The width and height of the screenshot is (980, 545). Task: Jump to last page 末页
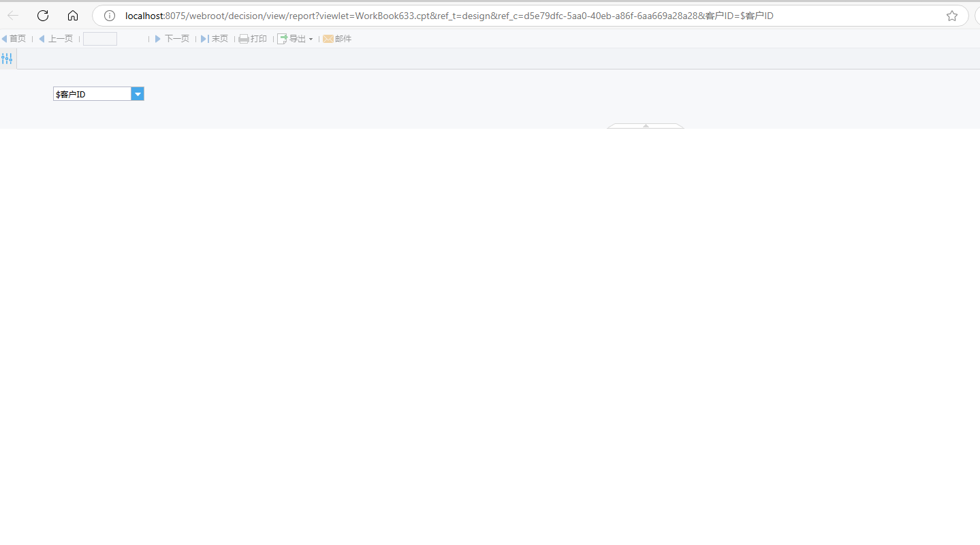pyautogui.click(x=215, y=39)
